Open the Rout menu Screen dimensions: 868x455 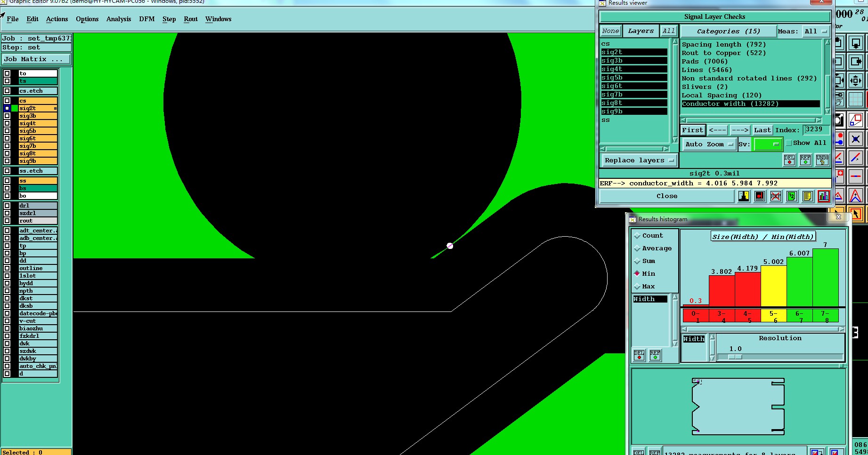[x=191, y=19]
